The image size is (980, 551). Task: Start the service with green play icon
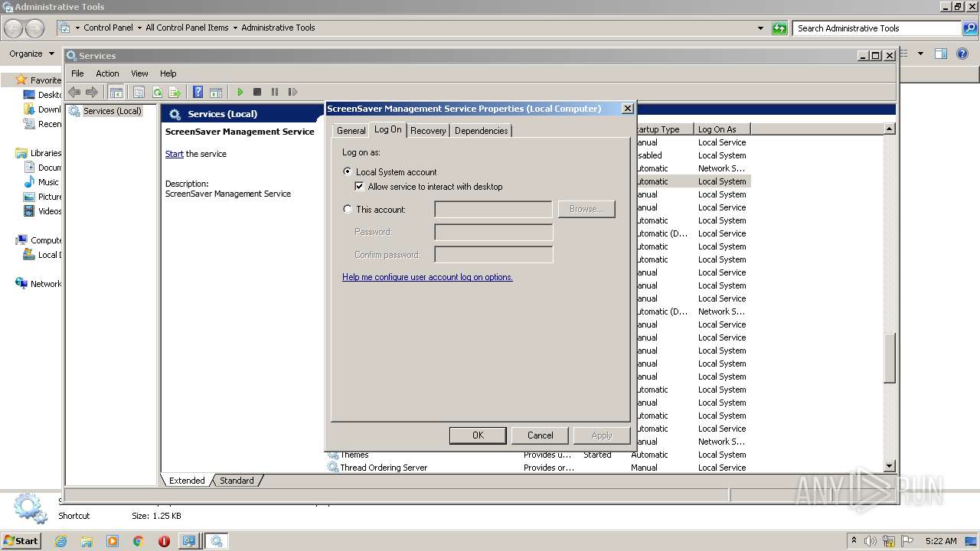click(x=240, y=92)
